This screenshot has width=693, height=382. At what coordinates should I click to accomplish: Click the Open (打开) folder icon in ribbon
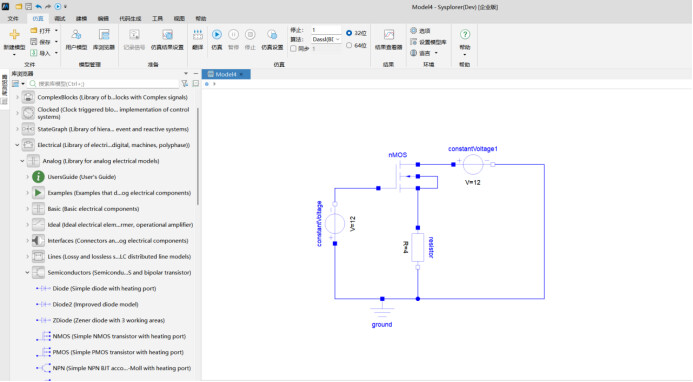click(34, 31)
